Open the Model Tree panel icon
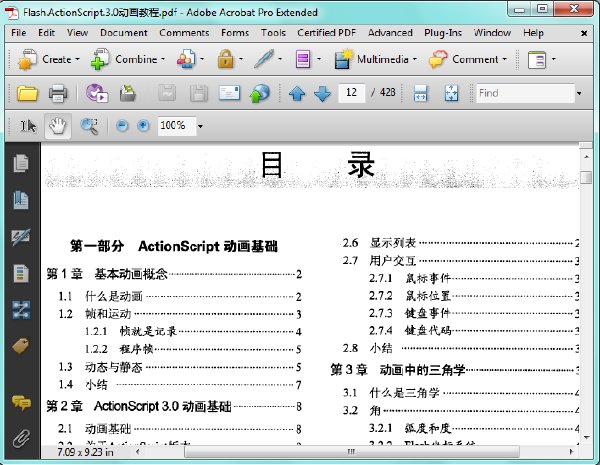This screenshot has height=465, width=600. pyautogui.click(x=21, y=273)
